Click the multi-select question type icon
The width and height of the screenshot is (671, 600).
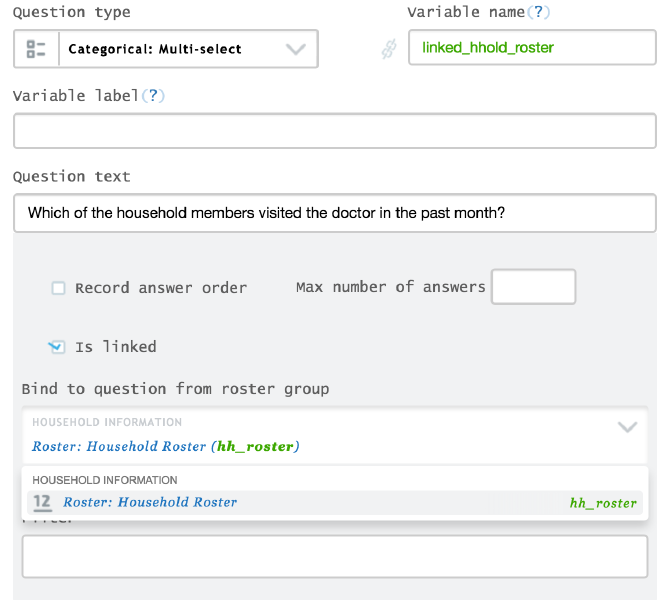36,49
